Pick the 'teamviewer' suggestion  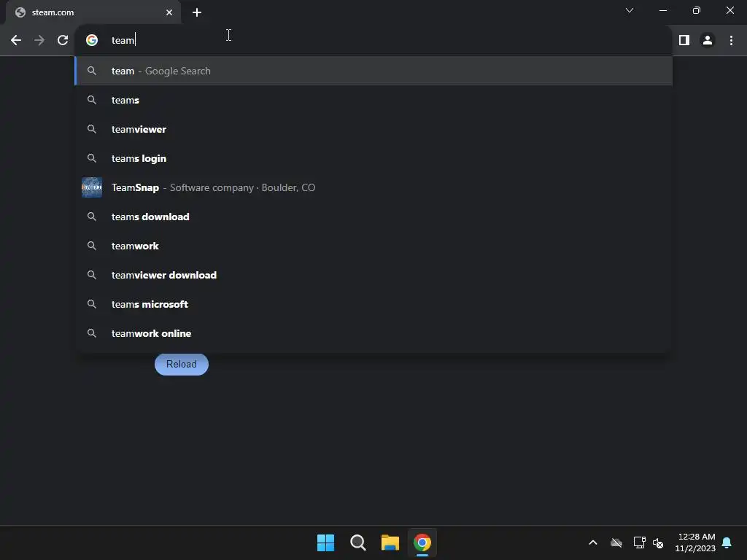click(373, 129)
